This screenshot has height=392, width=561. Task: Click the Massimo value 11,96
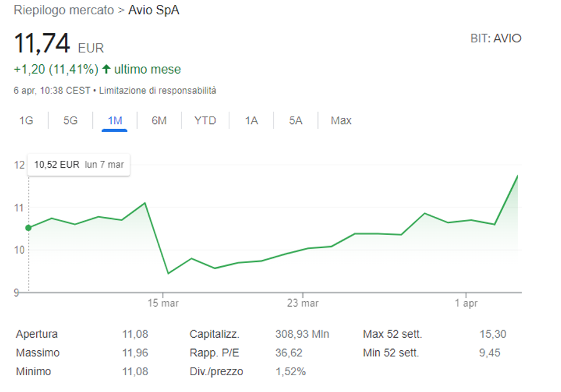pos(135,353)
